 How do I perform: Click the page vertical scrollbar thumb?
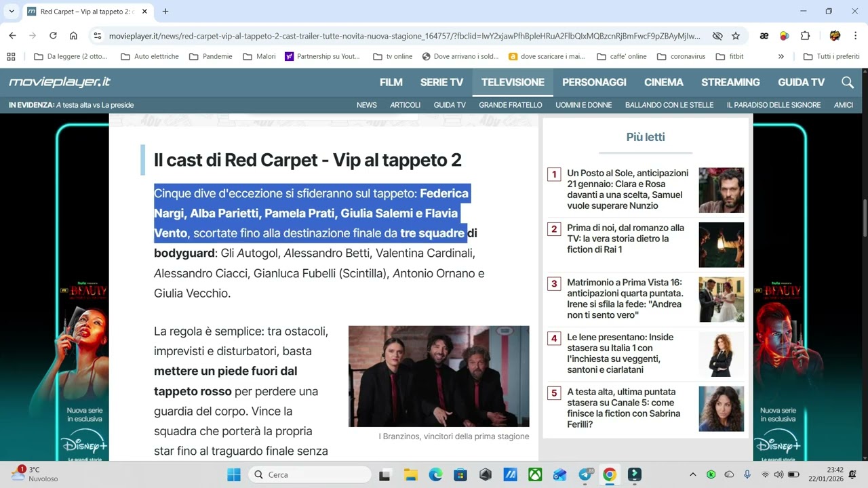point(863,217)
